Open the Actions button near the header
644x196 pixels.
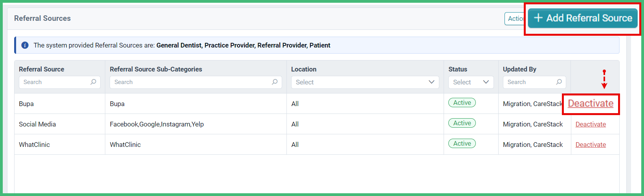tap(515, 18)
